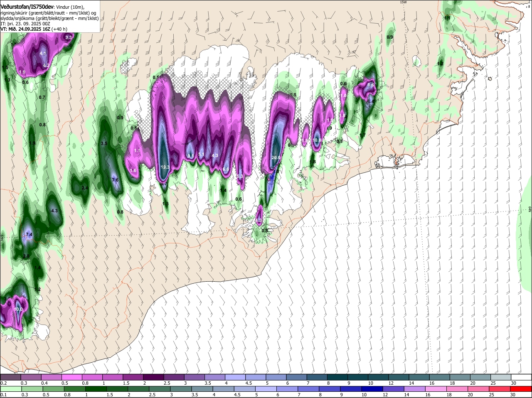
Task: Click the 'slydda/snjókoma' legend description line
Action: (x=49, y=18)
